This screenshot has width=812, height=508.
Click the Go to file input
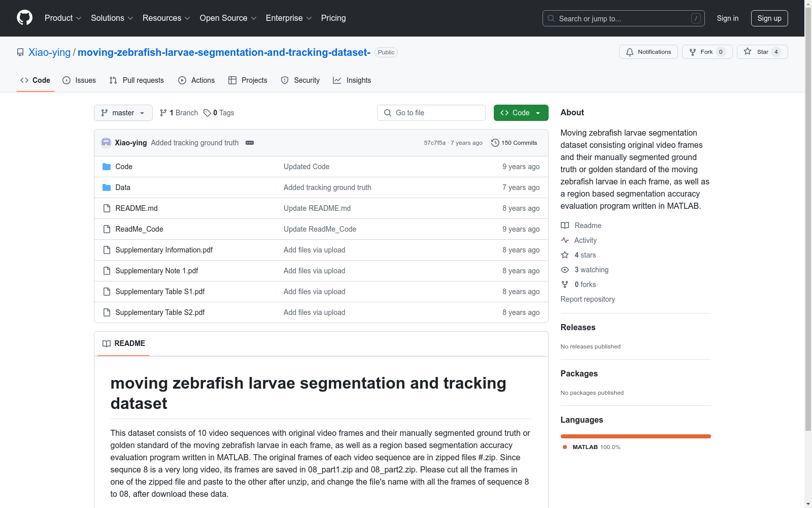(431, 113)
